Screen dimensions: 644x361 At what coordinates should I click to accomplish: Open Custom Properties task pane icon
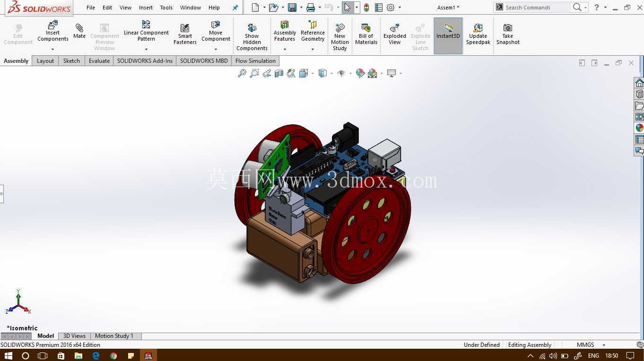639,139
